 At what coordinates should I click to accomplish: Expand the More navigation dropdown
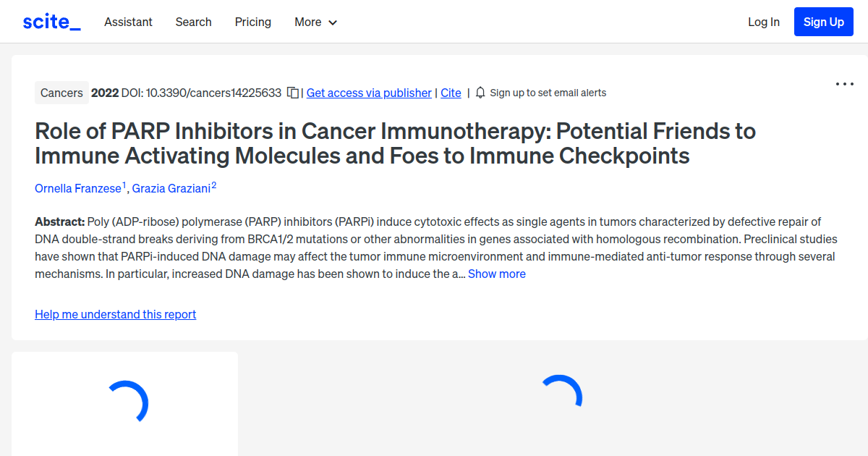315,22
